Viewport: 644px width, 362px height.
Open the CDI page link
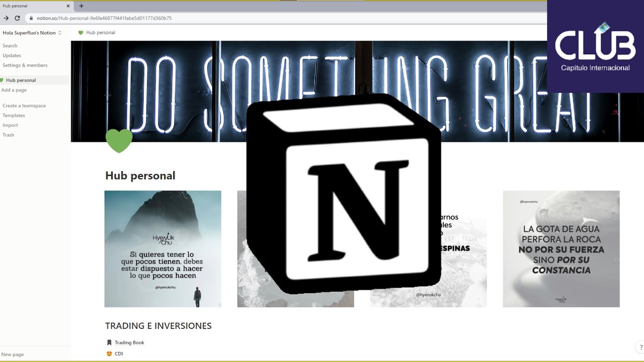[119, 354]
